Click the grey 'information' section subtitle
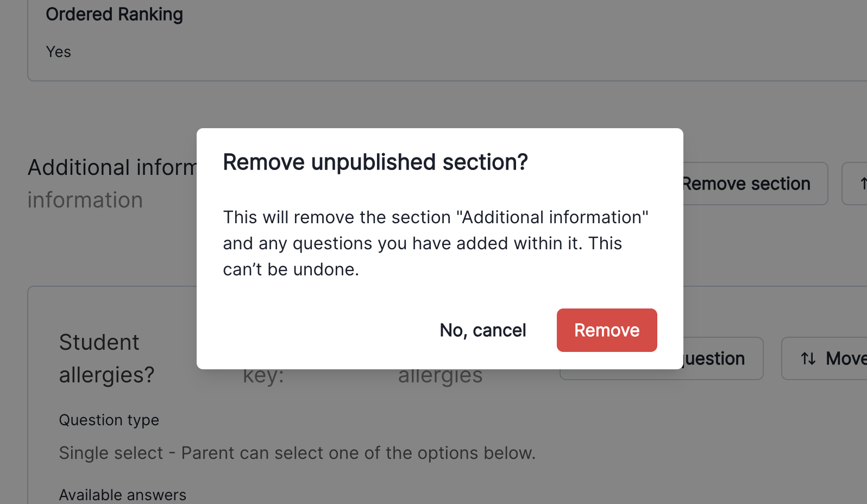Viewport: 867px width, 504px height. tap(85, 200)
